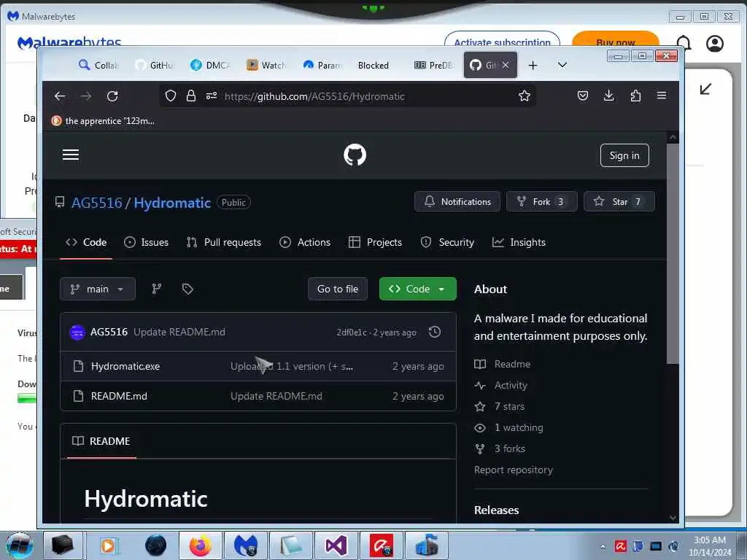Go back with the browser back arrow

(x=60, y=96)
